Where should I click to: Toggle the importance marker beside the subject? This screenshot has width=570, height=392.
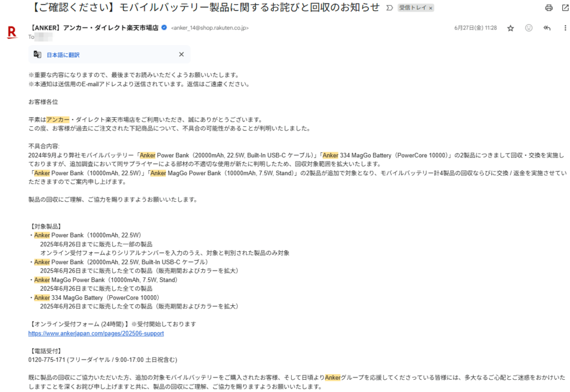coord(389,8)
